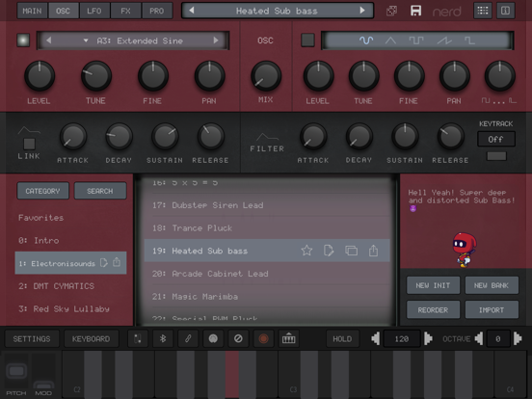This screenshot has width=532, height=399.
Task: Switch to the FX tab
Action: (126, 11)
